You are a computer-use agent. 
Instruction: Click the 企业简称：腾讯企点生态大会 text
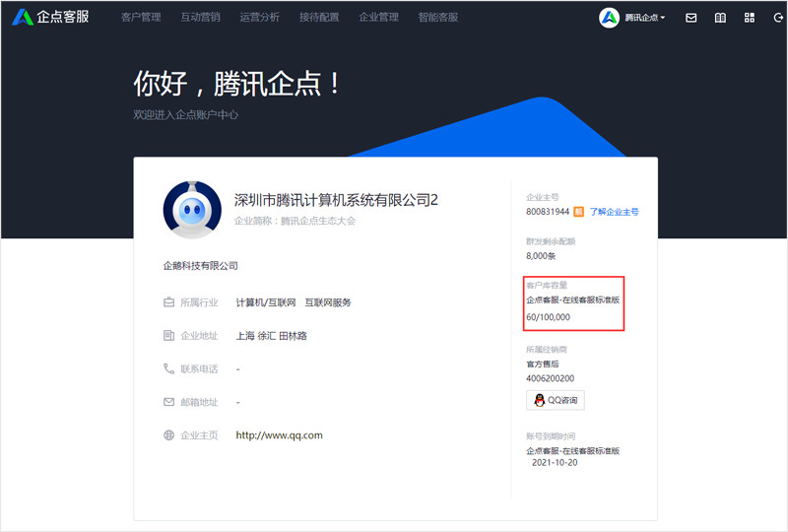pyautogui.click(x=295, y=221)
